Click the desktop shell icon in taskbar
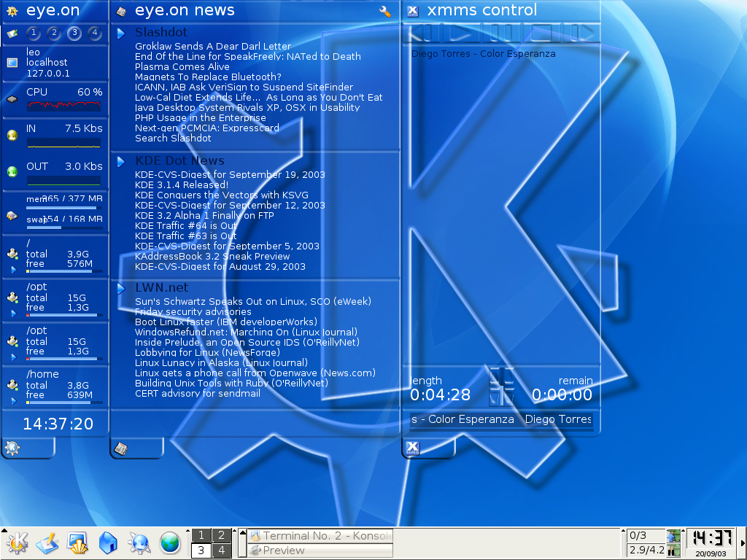Screen dimensions: 747x560 coord(77,542)
